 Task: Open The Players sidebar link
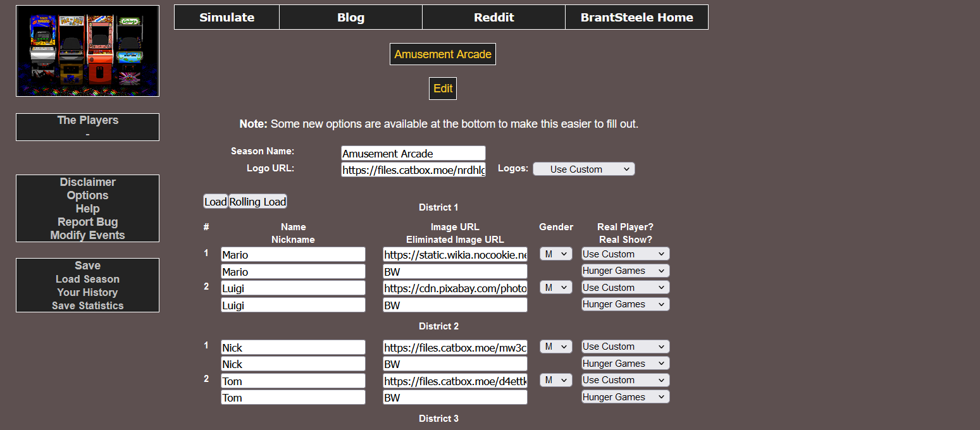87,120
